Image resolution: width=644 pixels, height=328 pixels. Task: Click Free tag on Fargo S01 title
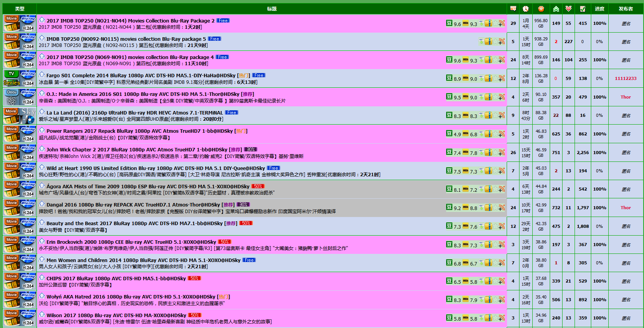click(x=259, y=75)
